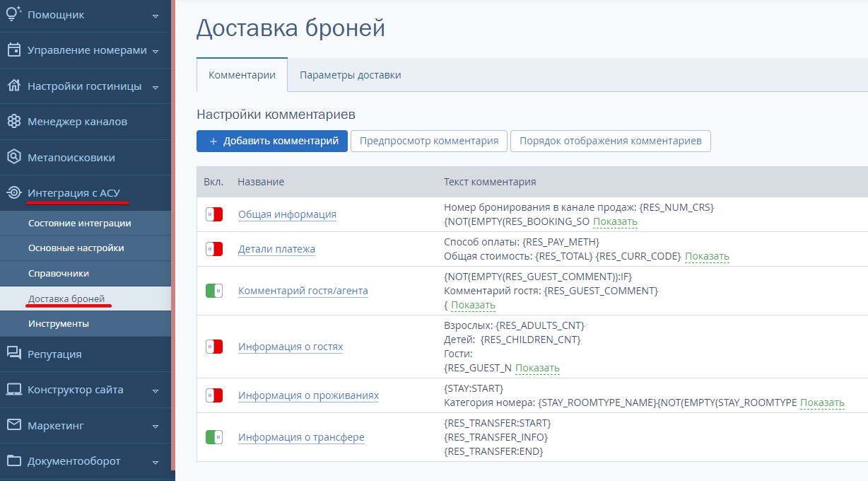Click the Настройки комментариев heading
This screenshot has height=481, width=868.
point(276,114)
